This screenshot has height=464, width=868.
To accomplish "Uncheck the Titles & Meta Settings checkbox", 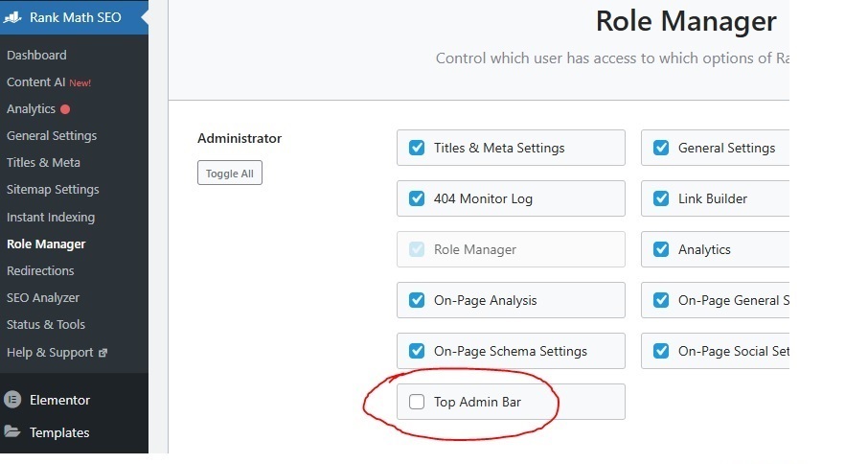I will pyautogui.click(x=417, y=148).
